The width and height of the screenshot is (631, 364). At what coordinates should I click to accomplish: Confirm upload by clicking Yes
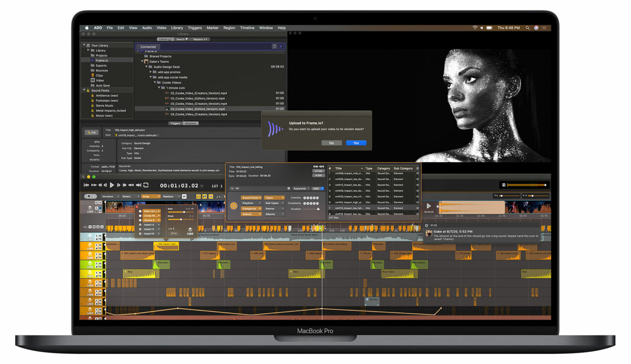pos(356,143)
